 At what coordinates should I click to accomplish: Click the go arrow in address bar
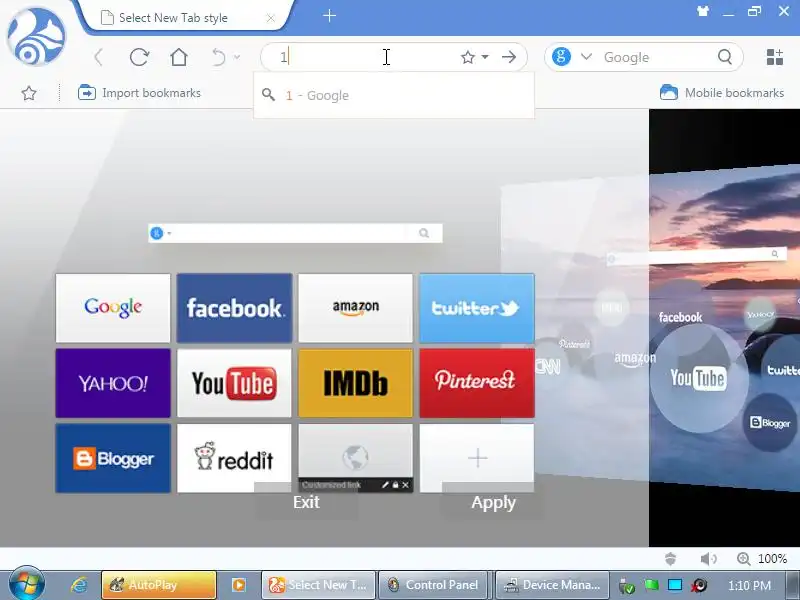pyautogui.click(x=509, y=57)
